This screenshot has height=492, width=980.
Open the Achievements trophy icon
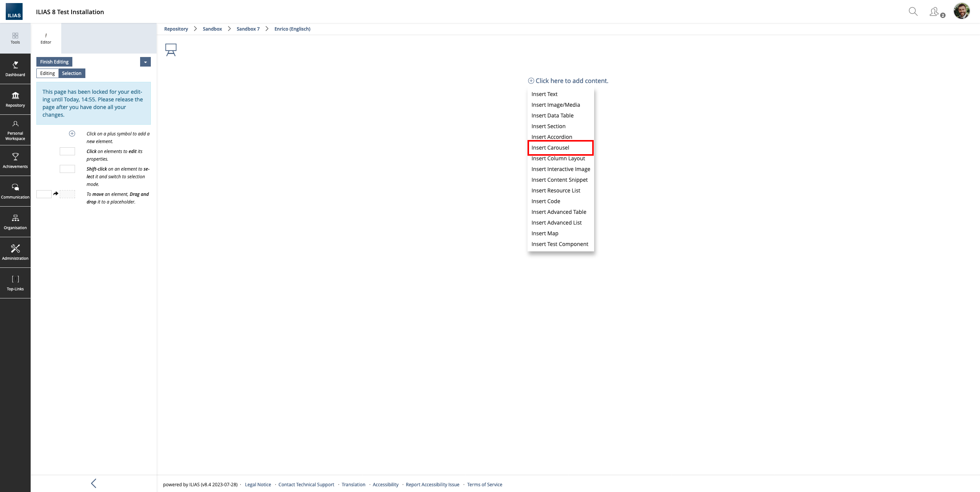point(15,160)
